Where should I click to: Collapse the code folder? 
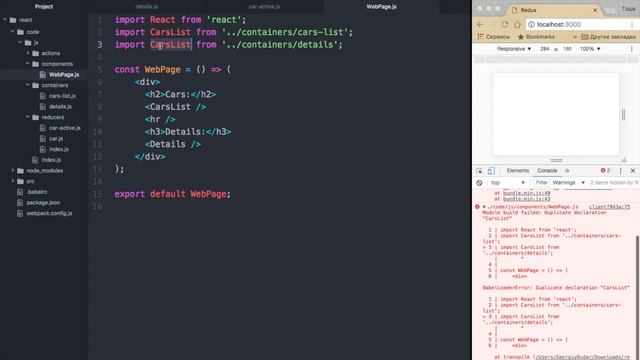[12, 31]
